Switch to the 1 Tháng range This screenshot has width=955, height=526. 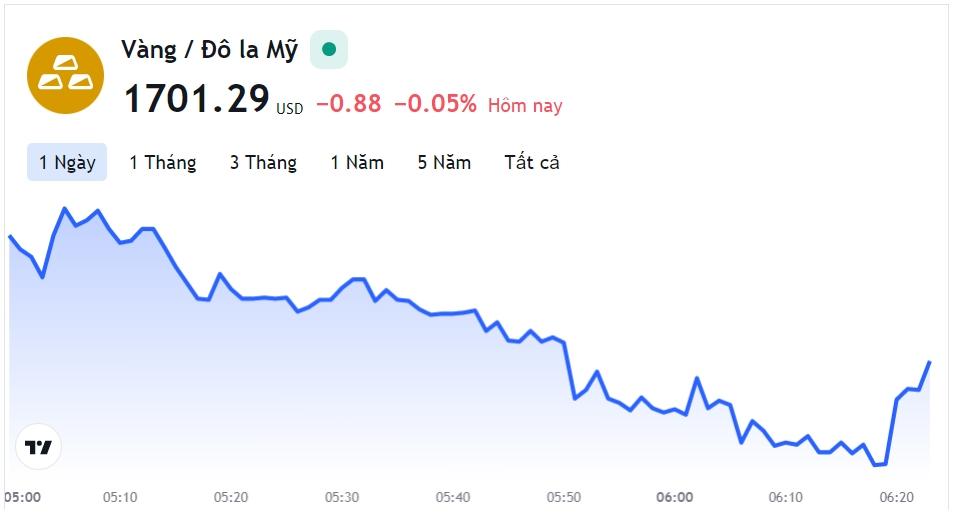pos(163,163)
